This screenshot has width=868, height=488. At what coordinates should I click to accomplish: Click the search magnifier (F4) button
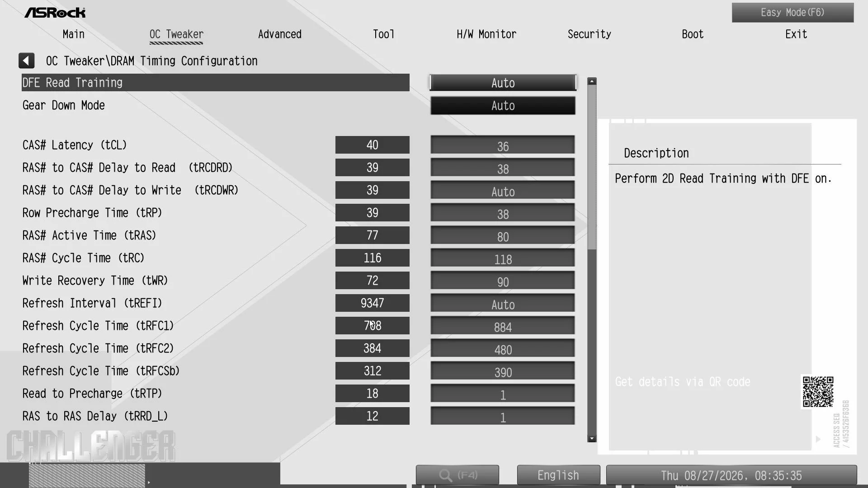point(457,475)
